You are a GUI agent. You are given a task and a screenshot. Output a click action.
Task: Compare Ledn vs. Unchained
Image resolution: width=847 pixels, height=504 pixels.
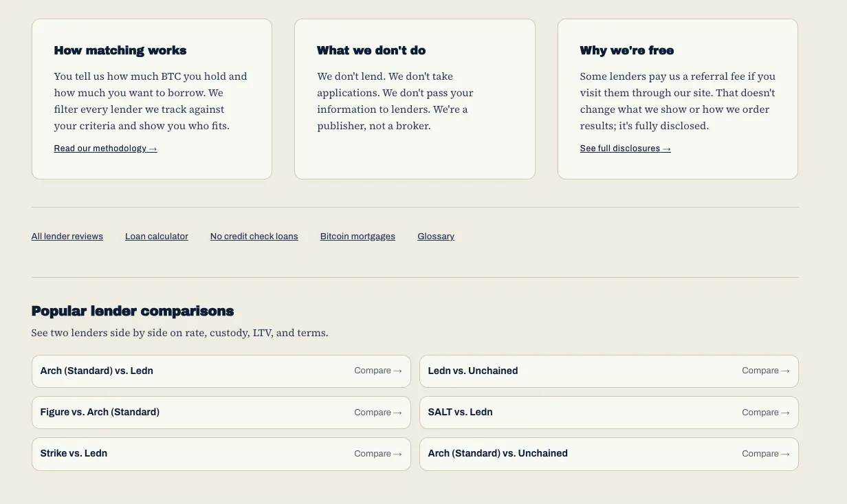(x=609, y=371)
